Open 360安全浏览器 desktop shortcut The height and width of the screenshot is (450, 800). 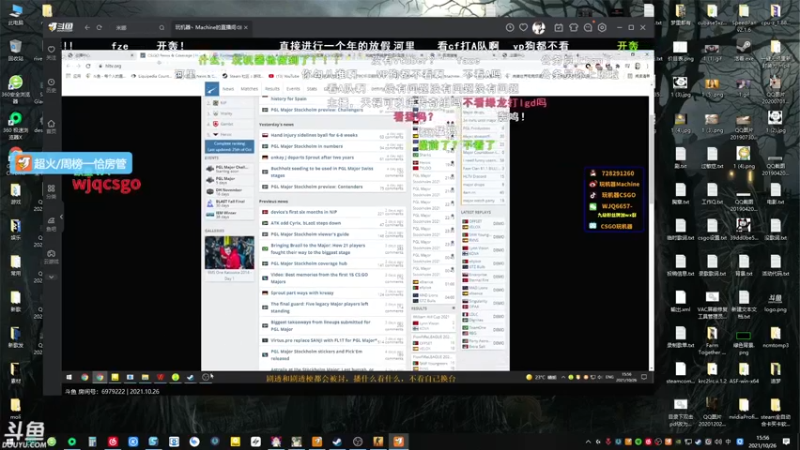point(15,89)
